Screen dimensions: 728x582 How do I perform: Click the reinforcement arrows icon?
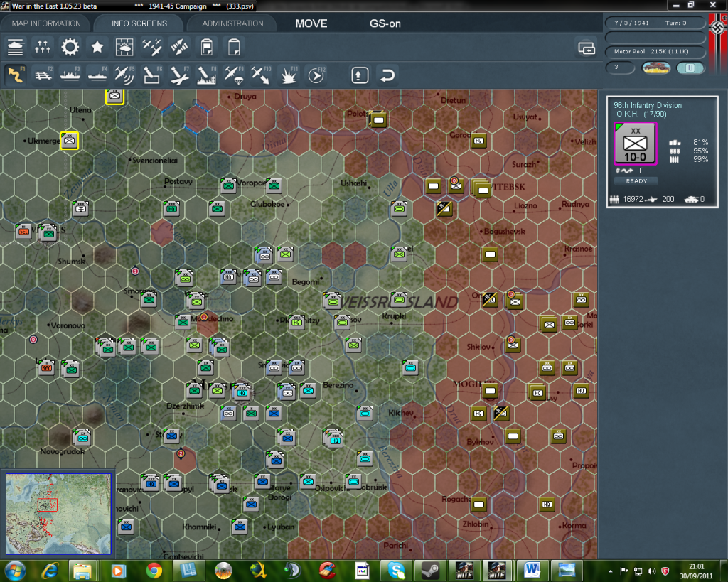(179, 47)
